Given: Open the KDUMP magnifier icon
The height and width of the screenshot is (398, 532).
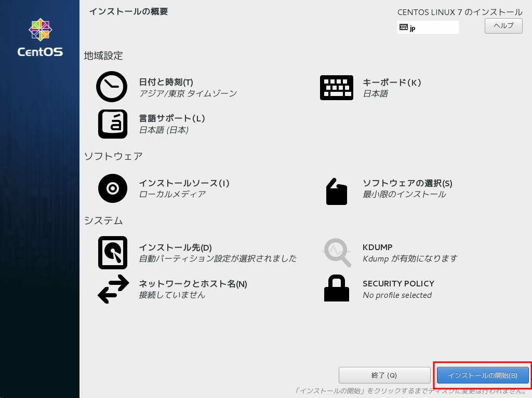Looking at the screenshot, I should point(337,253).
